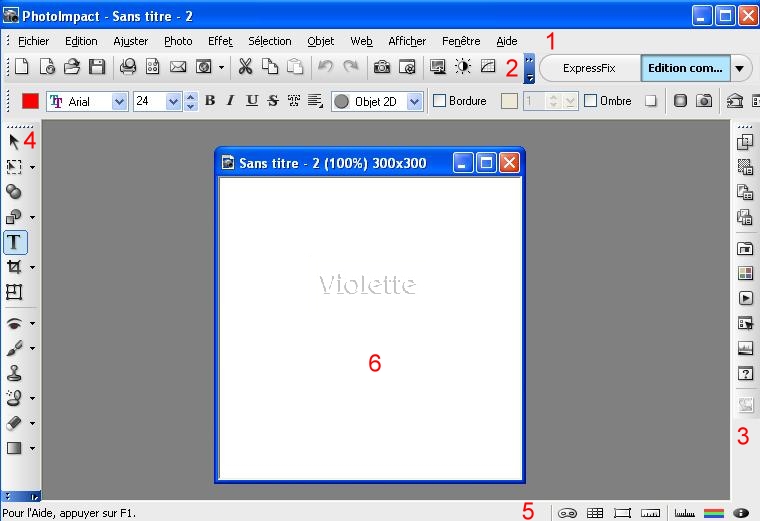Click the Cut scissors icon
The width and height of the screenshot is (760, 521).
tap(245, 68)
